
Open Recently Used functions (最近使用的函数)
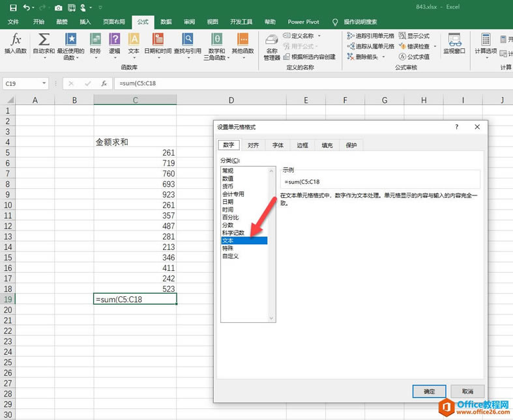pyautogui.click(x=70, y=46)
